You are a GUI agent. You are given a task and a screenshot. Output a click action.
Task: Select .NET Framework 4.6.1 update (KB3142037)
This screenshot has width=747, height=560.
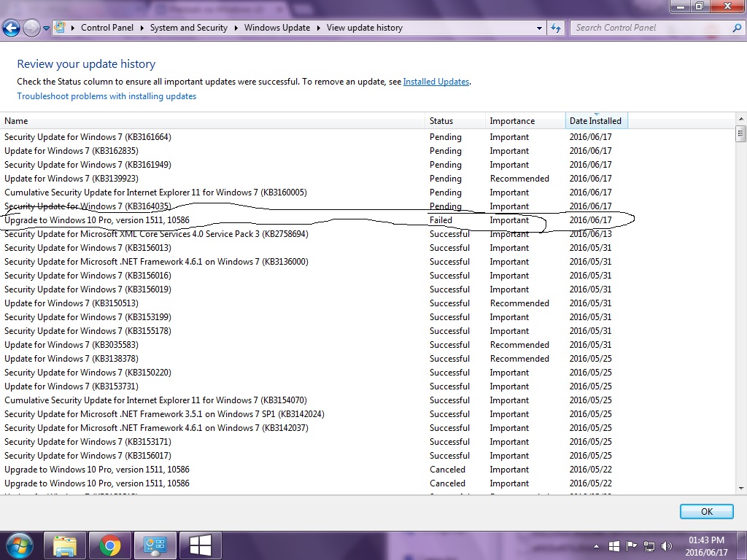pyautogui.click(x=314, y=427)
